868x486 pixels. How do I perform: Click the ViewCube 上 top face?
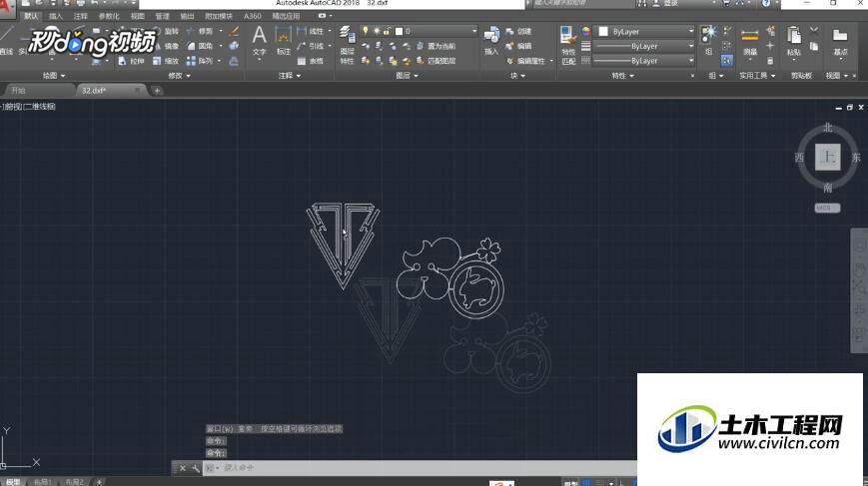coord(828,157)
